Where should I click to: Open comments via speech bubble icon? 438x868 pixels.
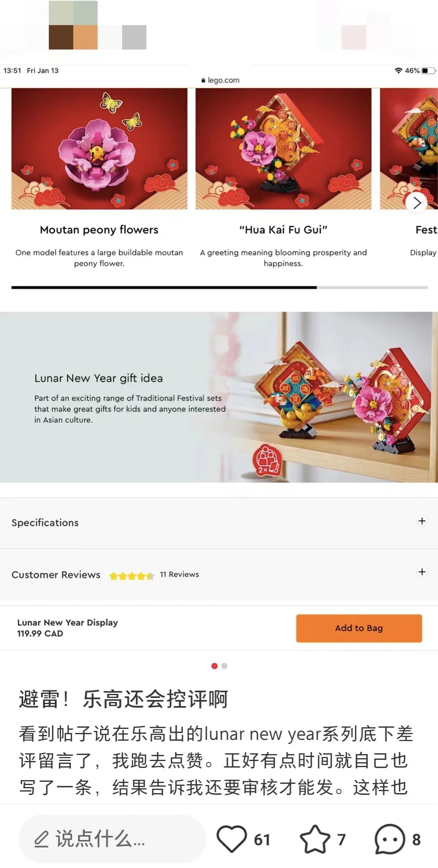click(390, 839)
